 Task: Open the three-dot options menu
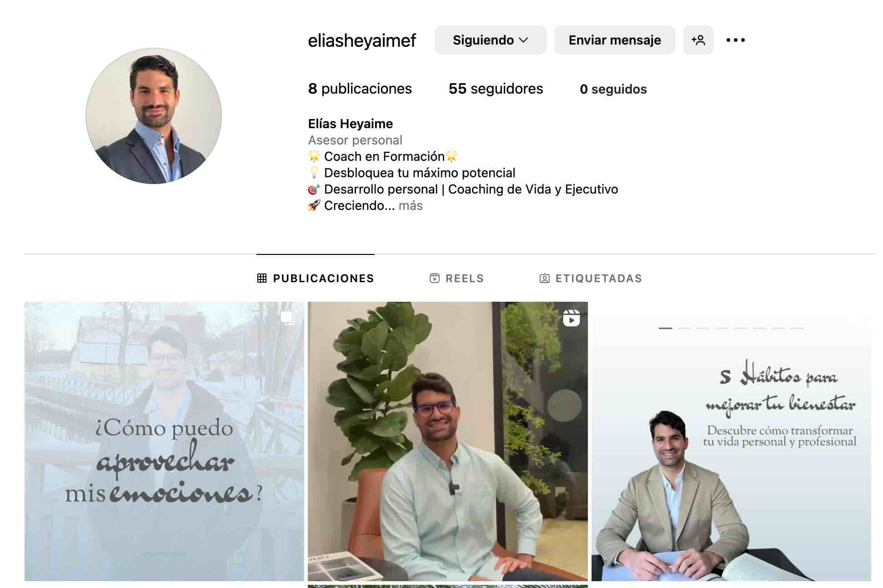(x=735, y=40)
